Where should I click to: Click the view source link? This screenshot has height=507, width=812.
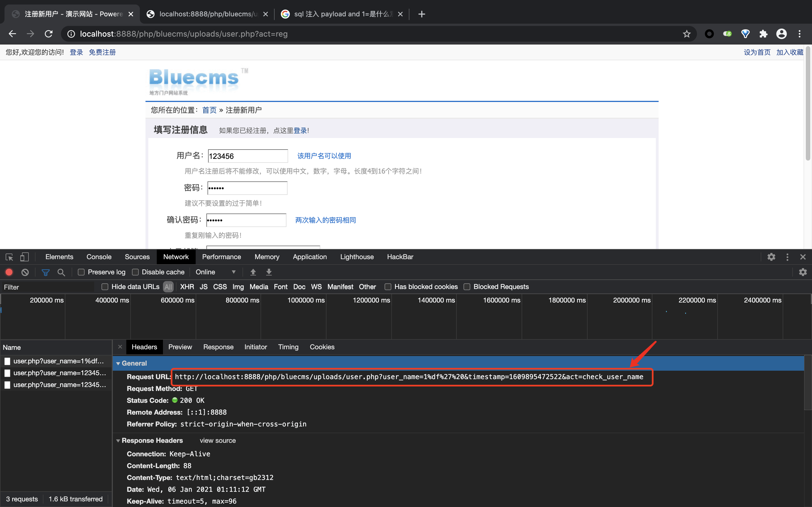click(217, 441)
